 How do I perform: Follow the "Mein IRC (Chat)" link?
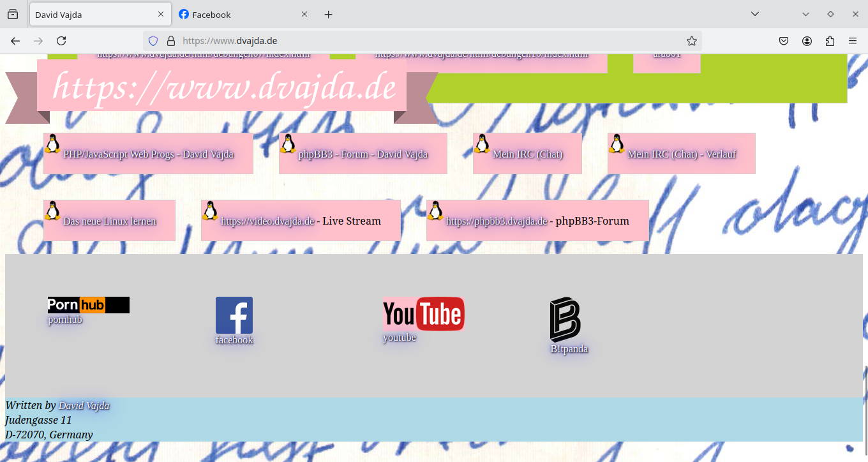(x=527, y=154)
